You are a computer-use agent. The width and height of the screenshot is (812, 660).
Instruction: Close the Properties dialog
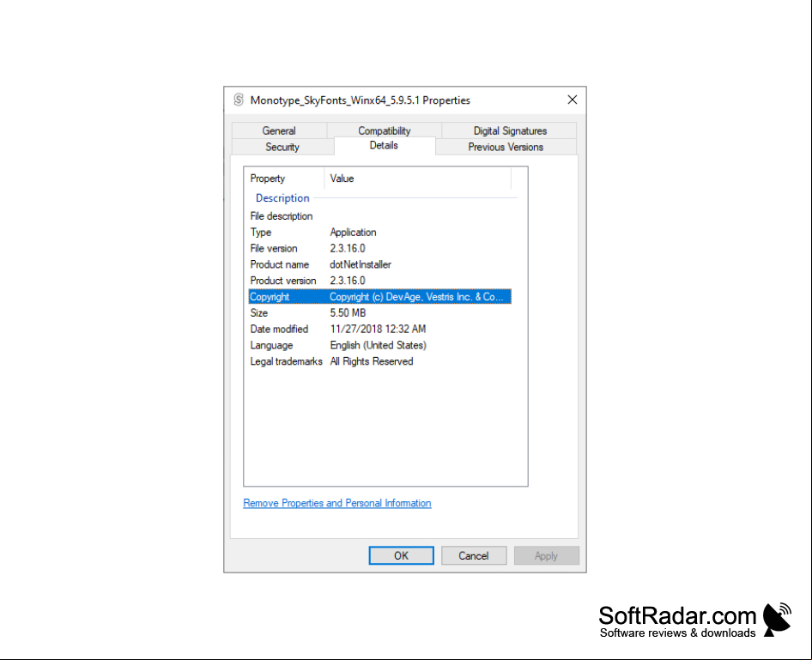coord(573,100)
